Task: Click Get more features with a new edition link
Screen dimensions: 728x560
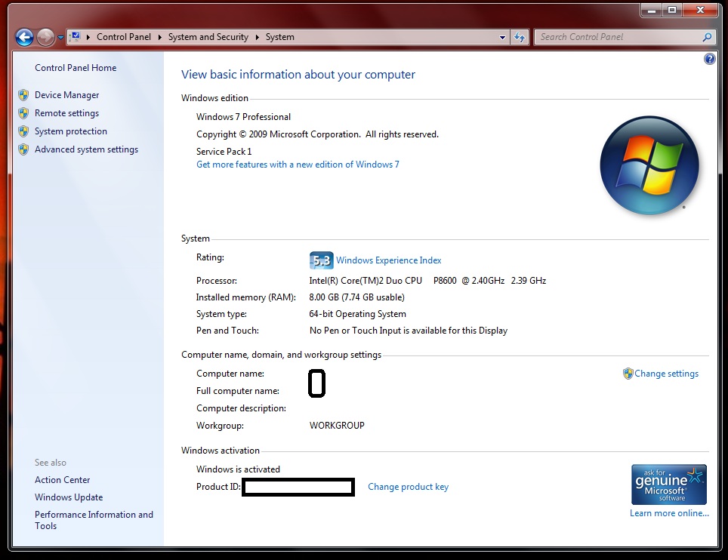Action: tap(298, 165)
